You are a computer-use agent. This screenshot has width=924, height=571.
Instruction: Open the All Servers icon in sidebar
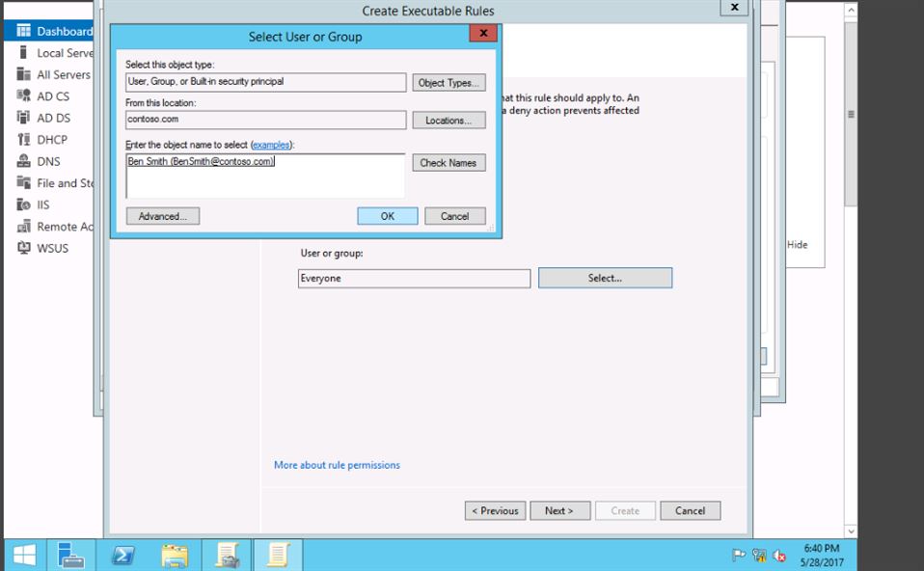coord(23,74)
